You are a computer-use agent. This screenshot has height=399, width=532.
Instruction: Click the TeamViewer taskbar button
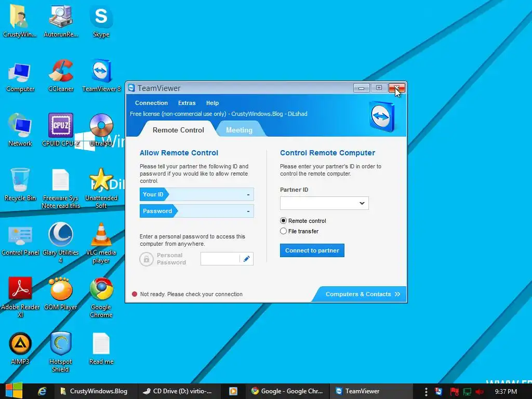click(x=370, y=391)
